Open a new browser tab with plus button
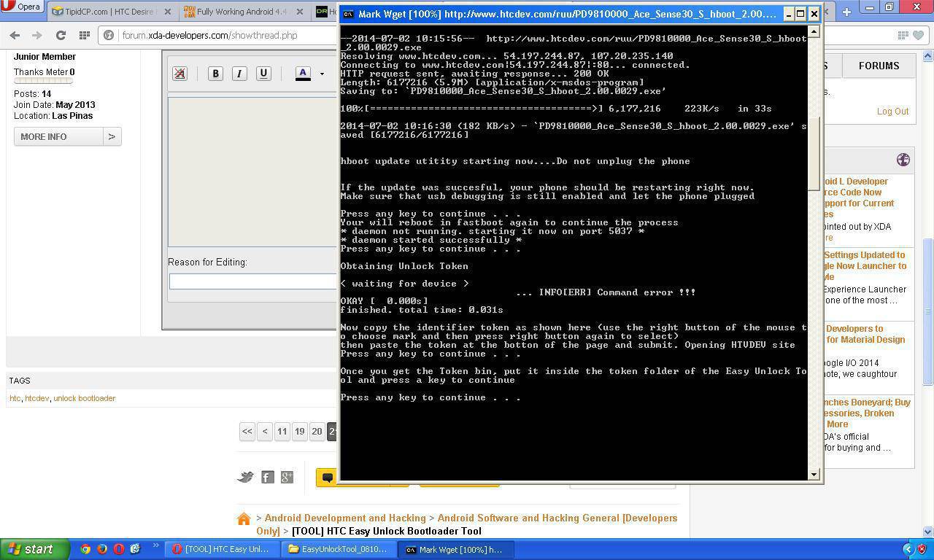 tap(846, 12)
